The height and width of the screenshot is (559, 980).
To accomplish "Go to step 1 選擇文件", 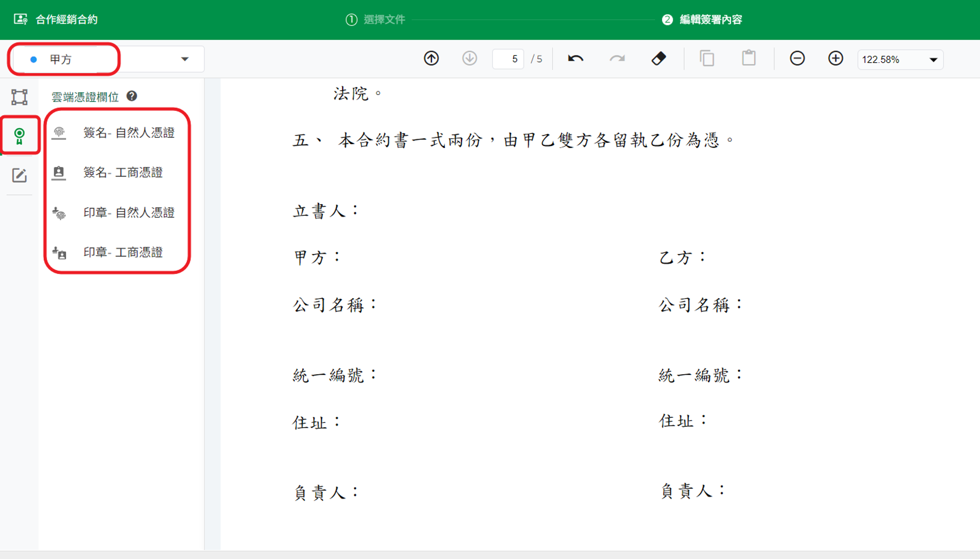I will point(375,20).
